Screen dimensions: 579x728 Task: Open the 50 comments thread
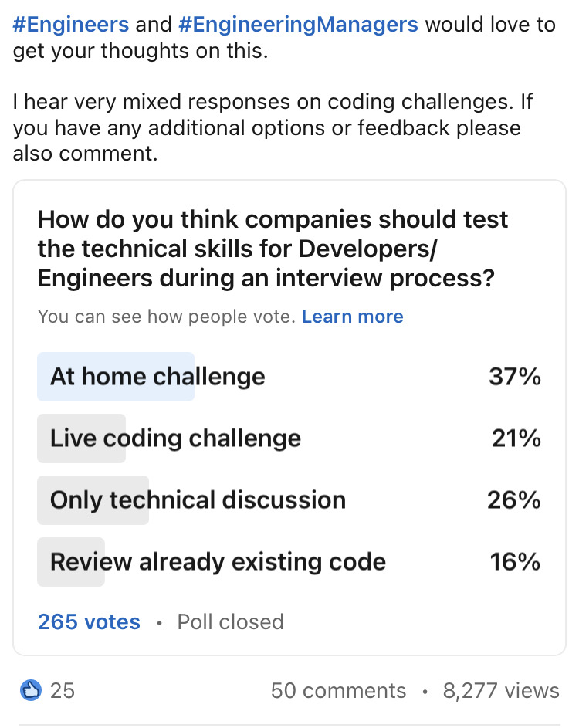coord(338,690)
